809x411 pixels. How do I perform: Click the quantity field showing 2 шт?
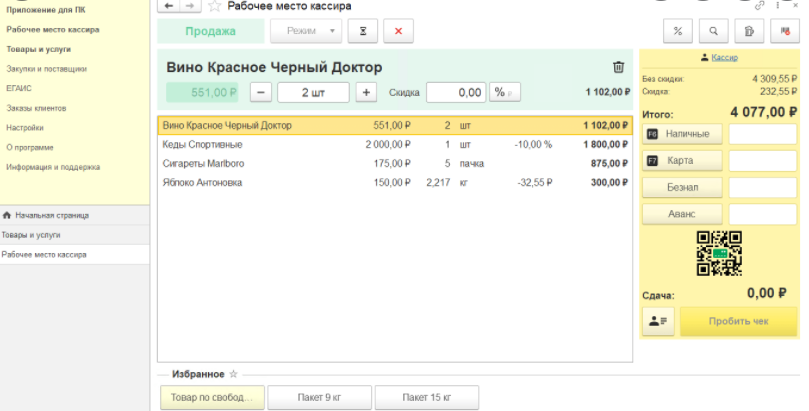(x=313, y=93)
